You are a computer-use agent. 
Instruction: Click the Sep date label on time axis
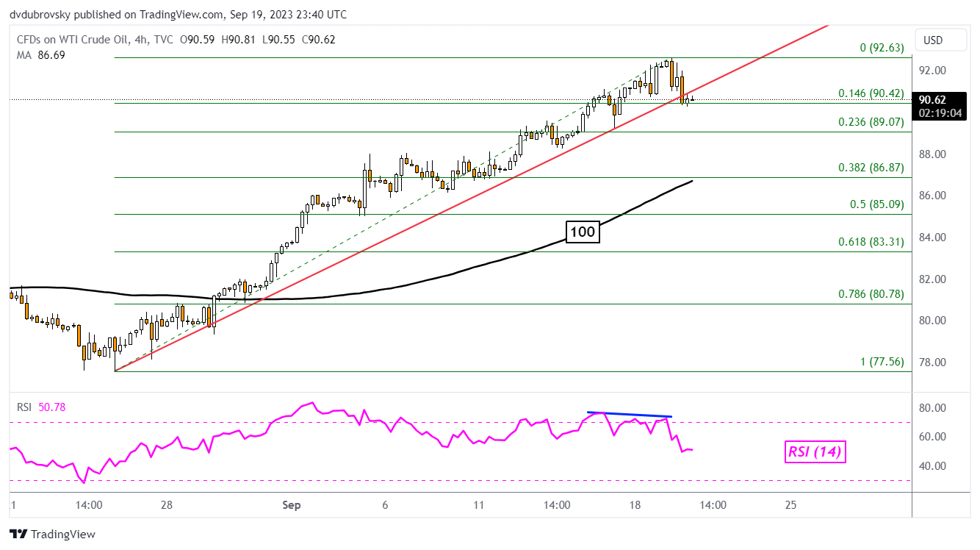coord(292,505)
